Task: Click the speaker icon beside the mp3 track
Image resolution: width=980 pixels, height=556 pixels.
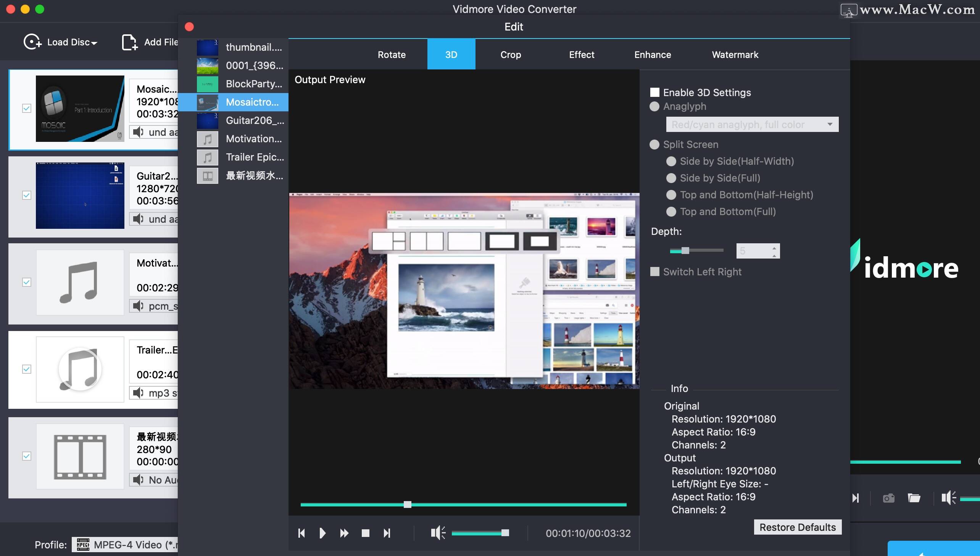Action: (x=137, y=393)
